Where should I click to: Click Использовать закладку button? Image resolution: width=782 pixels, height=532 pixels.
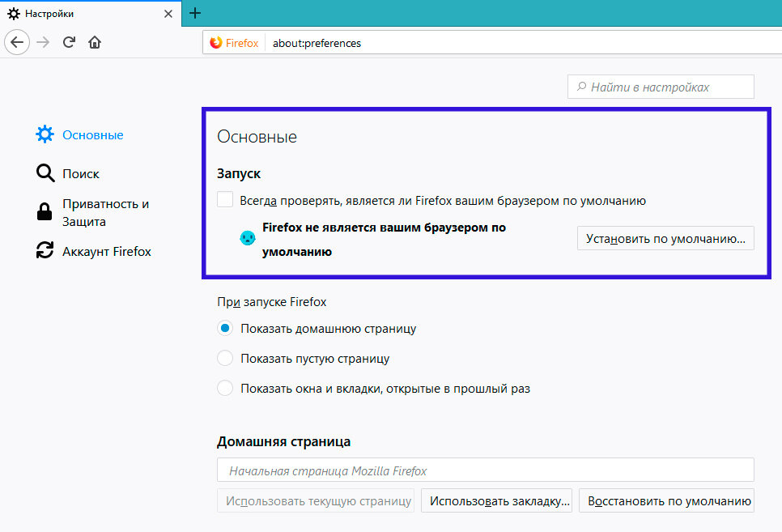coord(497,500)
